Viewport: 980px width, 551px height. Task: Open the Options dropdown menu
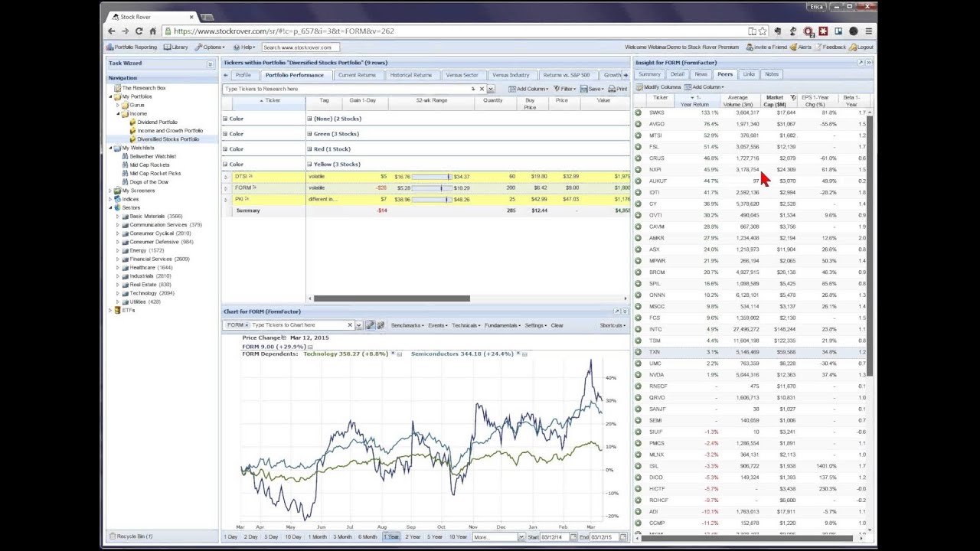tap(210, 47)
